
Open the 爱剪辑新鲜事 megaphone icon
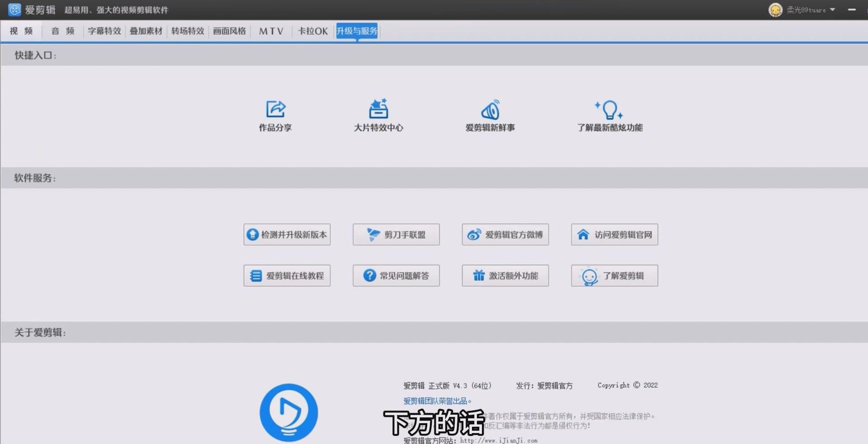pyautogui.click(x=490, y=109)
